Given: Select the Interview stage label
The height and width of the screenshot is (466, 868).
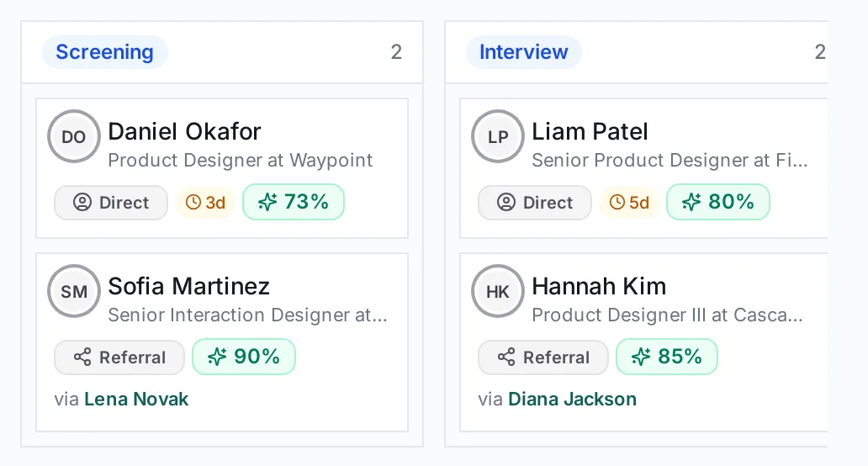Looking at the screenshot, I should tap(523, 52).
